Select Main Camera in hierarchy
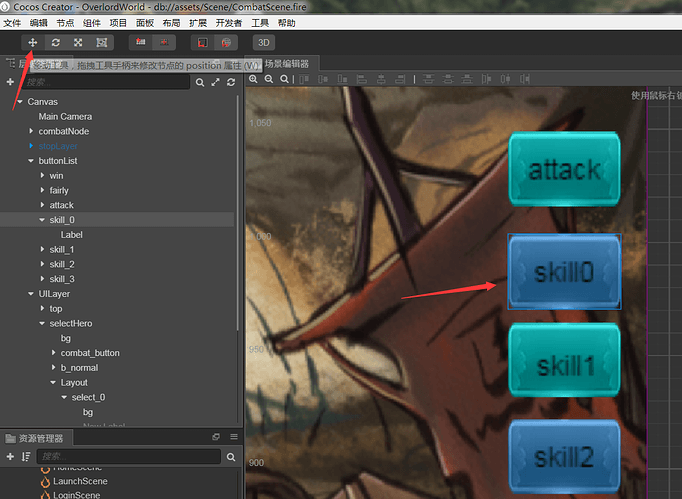Image resolution: width=682 pixels, height=499 pixels. 65,116
